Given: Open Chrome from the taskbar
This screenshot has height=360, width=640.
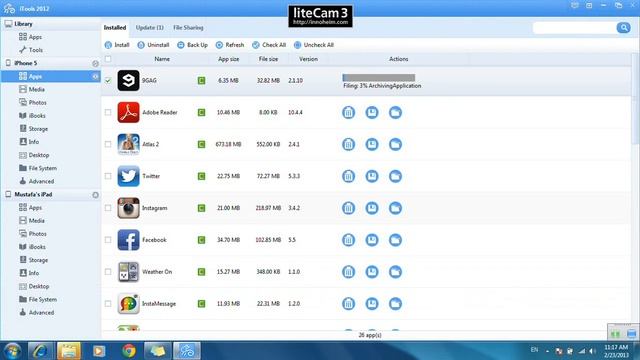Looking at the screenshot, I should pyautogui.click(x=129, y=351).
